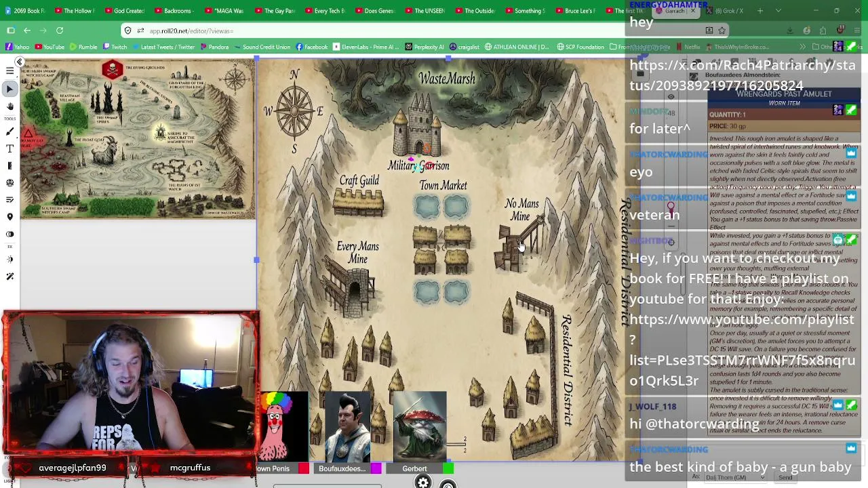This screenshot has width=868, height=488.
Task: Open the Rumble bookmark
Action: coord(83,47)
